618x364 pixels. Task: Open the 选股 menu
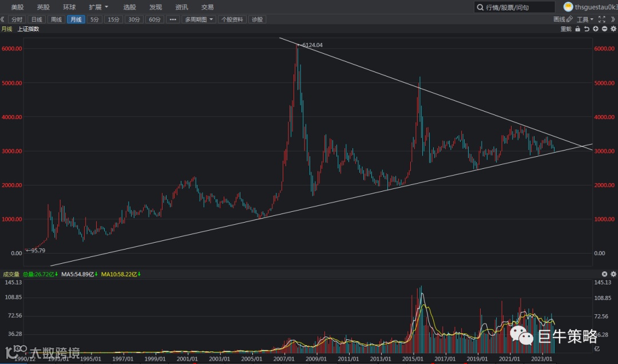[x=130, y=7]
